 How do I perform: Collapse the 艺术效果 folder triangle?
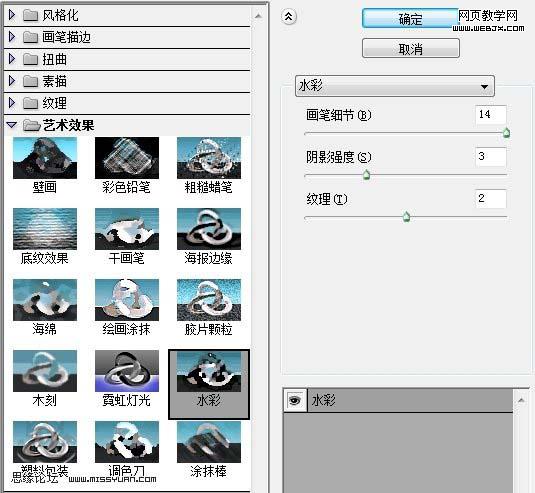click(12, 125)
